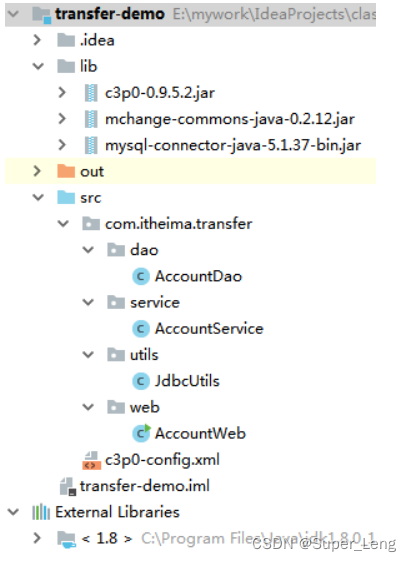Click the blue src source folder icon
Image resolution: width=411 pixels, height=562 pixels.
coord(66,197)
